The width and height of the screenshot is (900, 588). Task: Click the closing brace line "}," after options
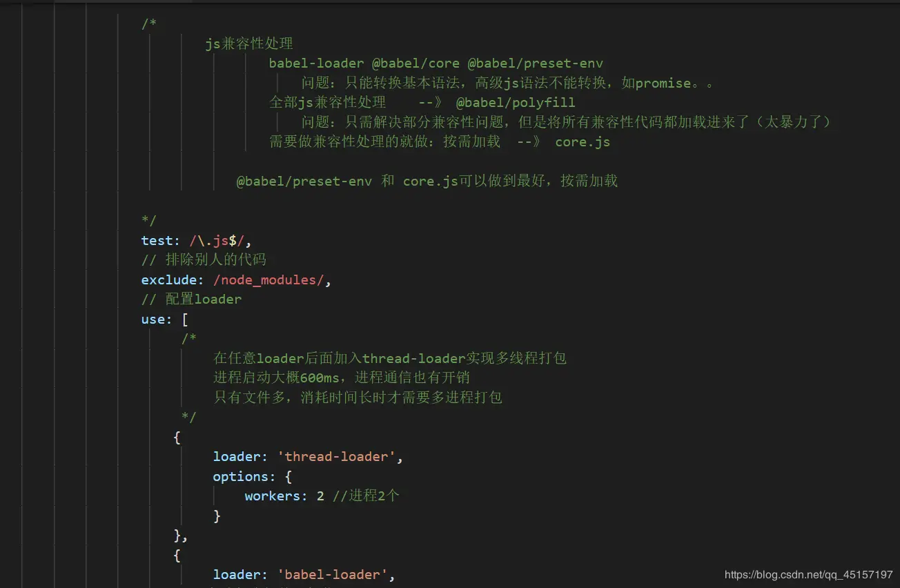(181, 536)
